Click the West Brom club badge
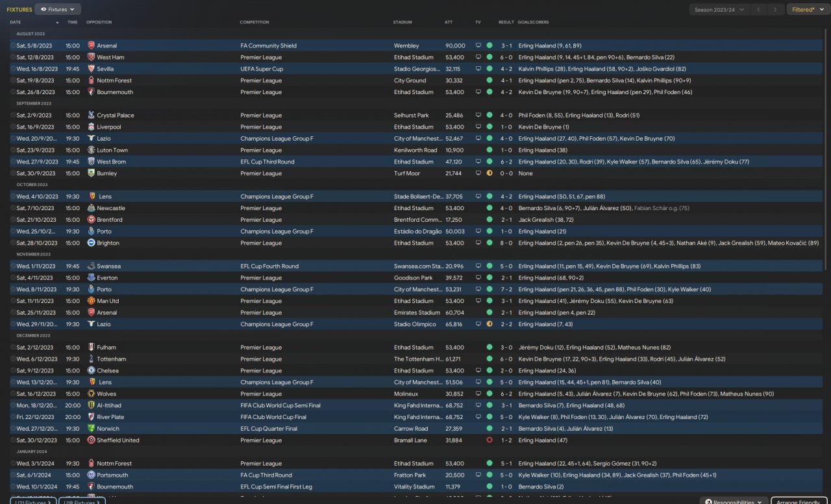The image size is (831, 504). coord(91,162)
